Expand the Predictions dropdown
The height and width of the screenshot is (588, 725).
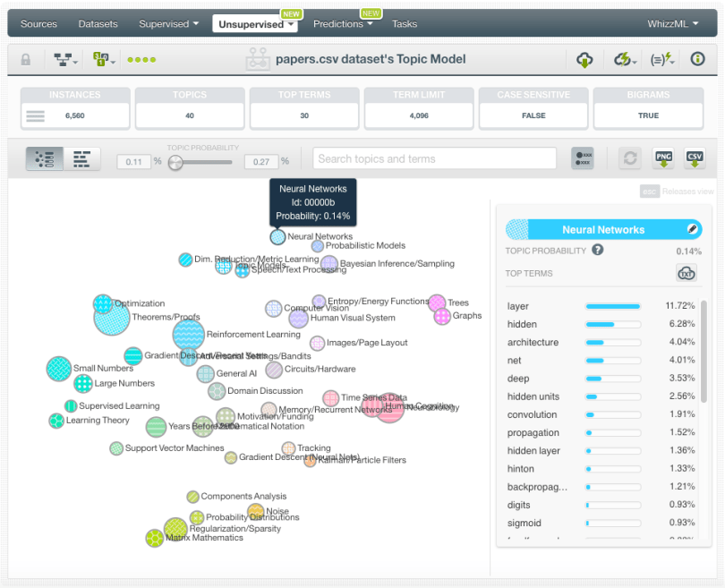click(x=345, y=24)
